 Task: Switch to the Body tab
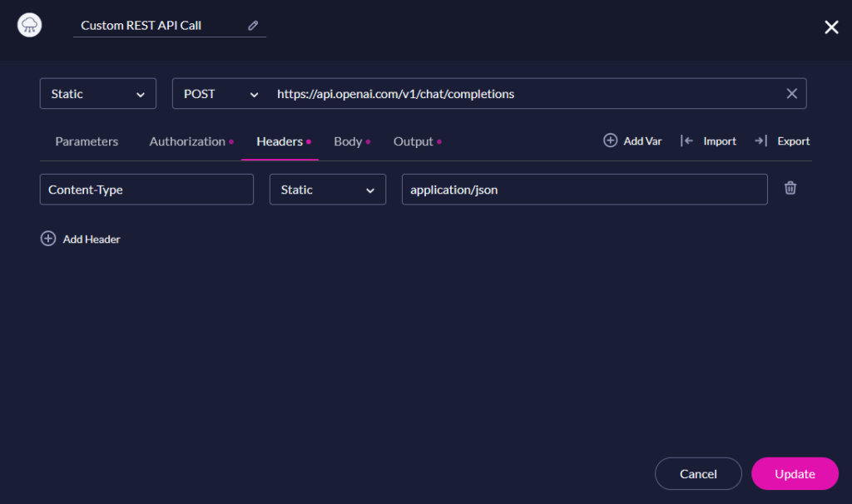pos(347,141)
